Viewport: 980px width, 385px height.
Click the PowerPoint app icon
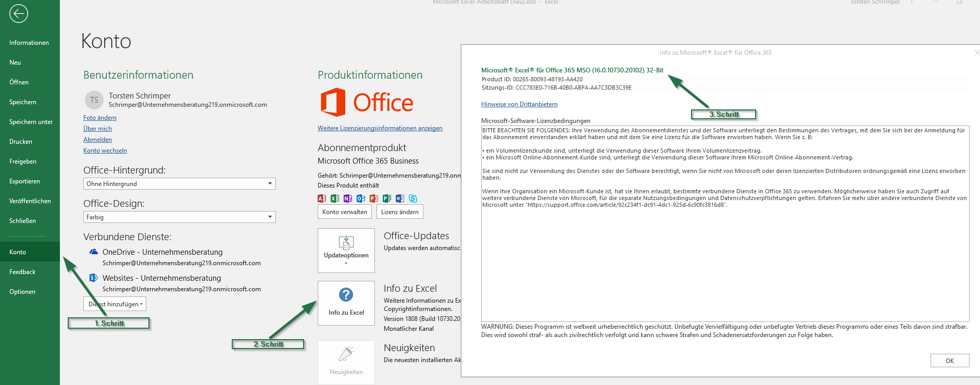(x=374, y=198)
